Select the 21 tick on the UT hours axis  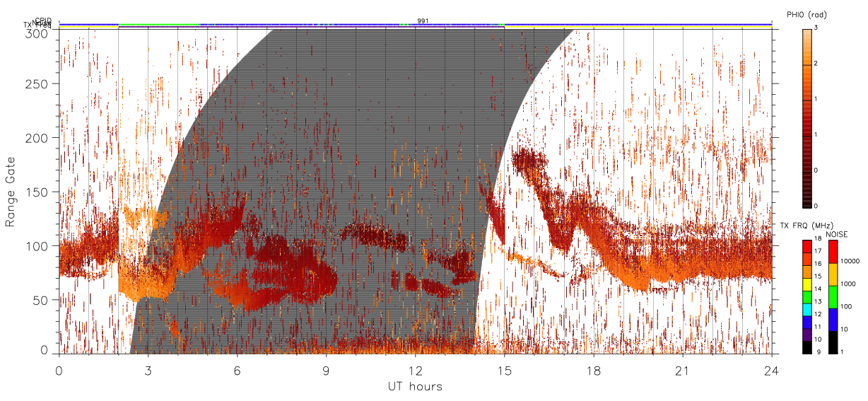pos(682,371)
